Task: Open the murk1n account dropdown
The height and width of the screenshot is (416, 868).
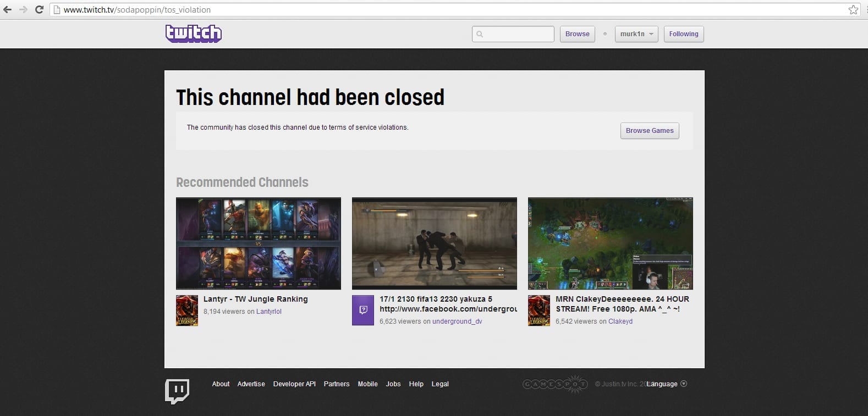Action: coord(636,34)
